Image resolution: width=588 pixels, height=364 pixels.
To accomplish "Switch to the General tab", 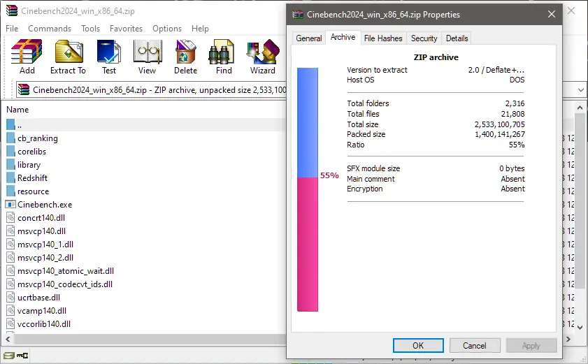I will click(x=308, y=38).
